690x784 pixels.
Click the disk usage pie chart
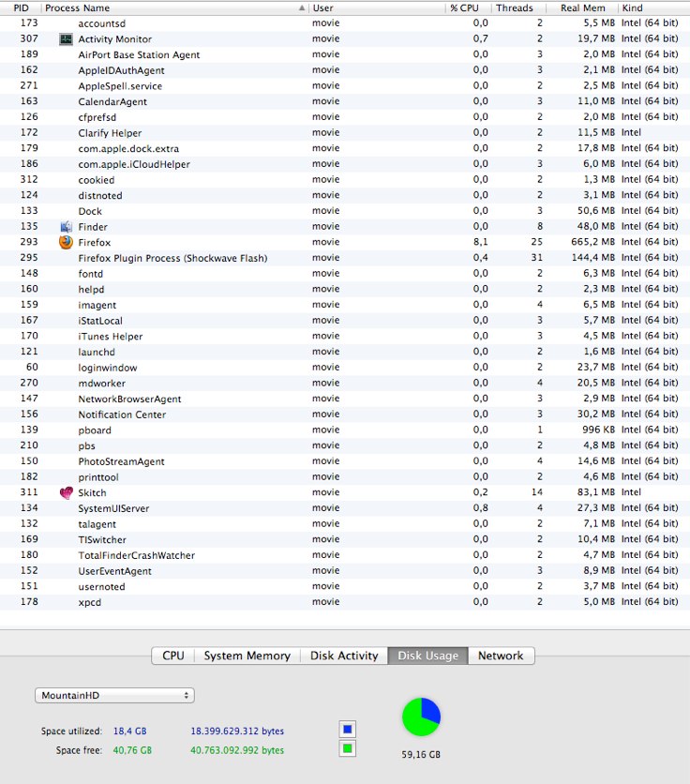click(x=421, y=717)
